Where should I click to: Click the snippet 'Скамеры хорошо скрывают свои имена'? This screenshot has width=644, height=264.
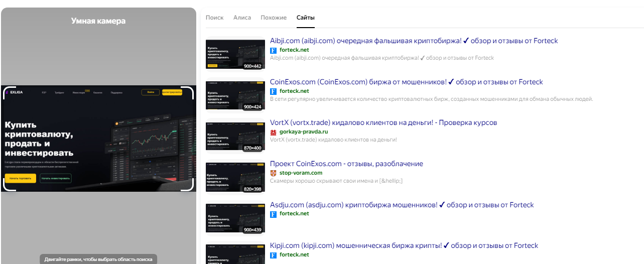336,181
